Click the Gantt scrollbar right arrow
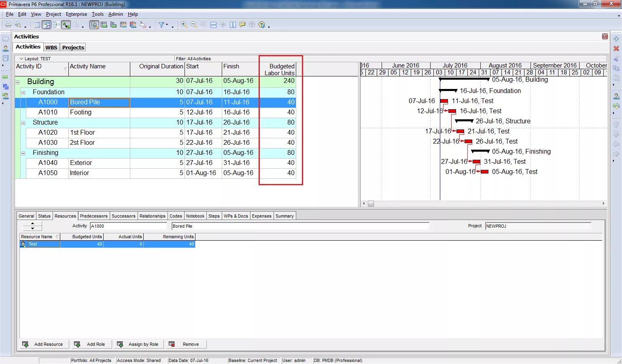 (603, 203)
